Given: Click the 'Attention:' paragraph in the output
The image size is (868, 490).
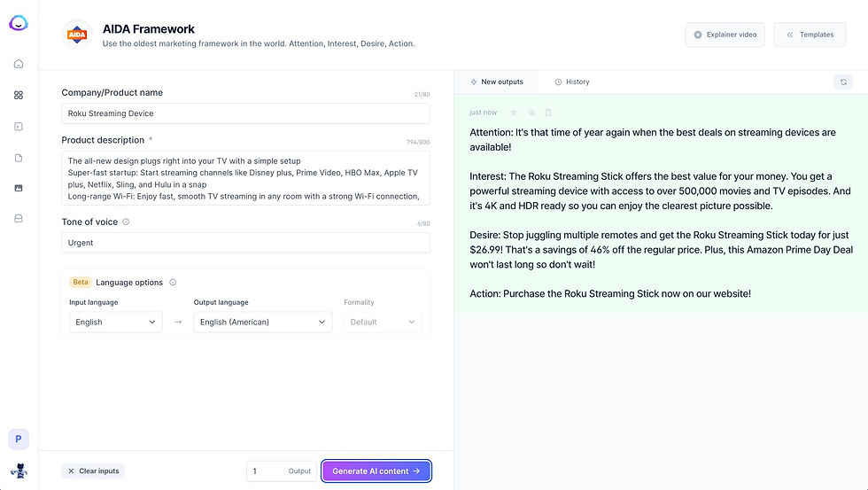Looking at the screenshot, I should (x=654, y=139).
